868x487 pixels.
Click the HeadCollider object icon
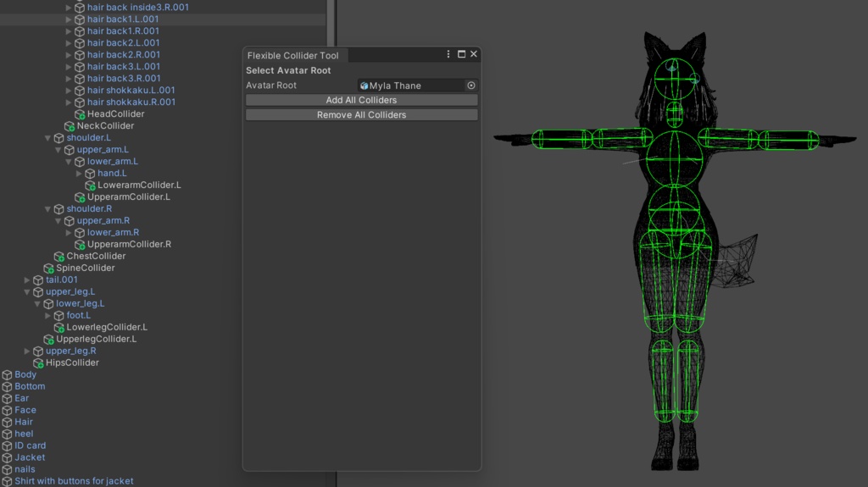click(80, 114)
